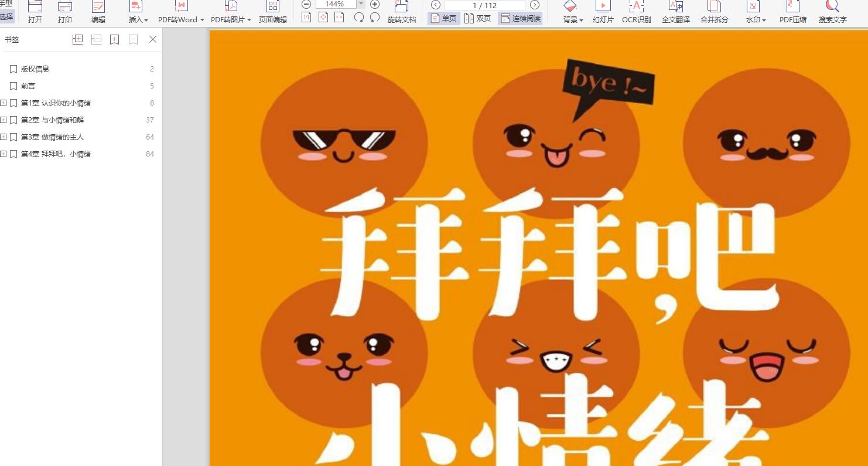Jump to 前言 bookmark
This screenshot has height=466, width=868.
coord(28,86)
